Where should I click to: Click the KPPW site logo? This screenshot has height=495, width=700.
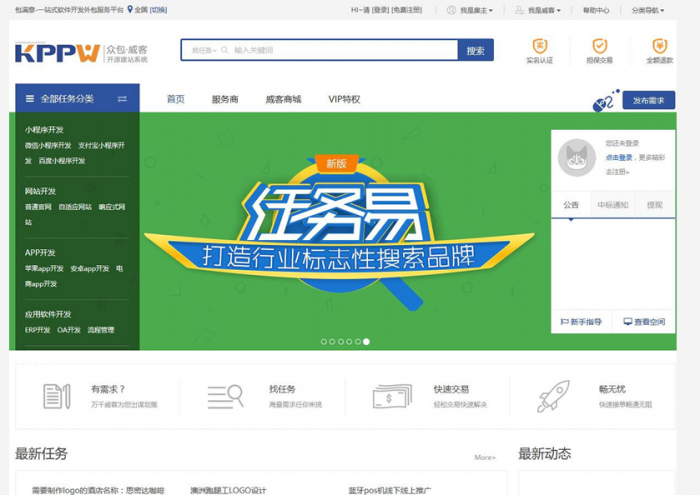[58, 52]
